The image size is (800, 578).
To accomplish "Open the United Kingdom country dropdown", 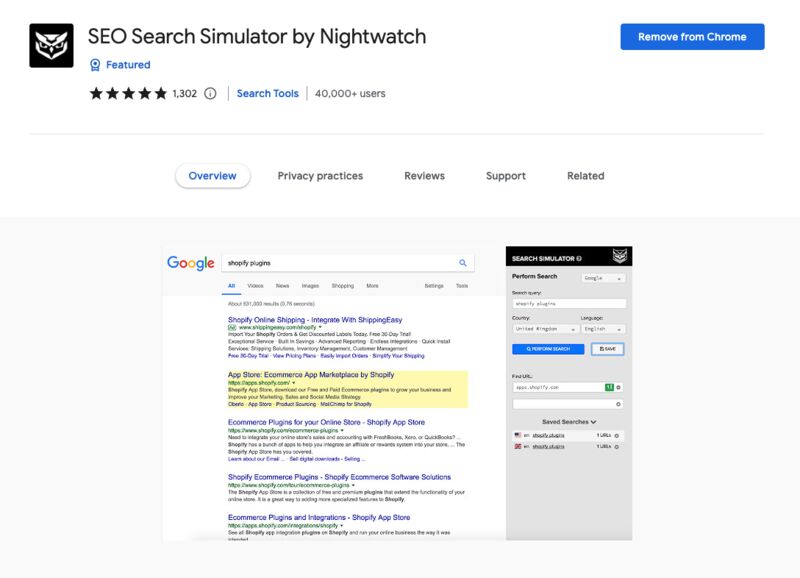I will pos(545,329).
